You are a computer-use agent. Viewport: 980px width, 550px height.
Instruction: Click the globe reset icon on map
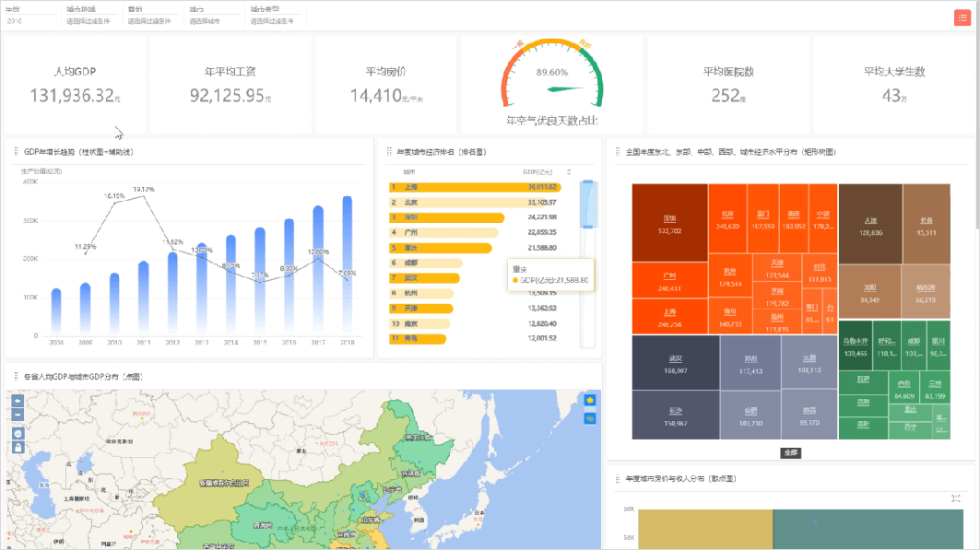pos(18,432)
